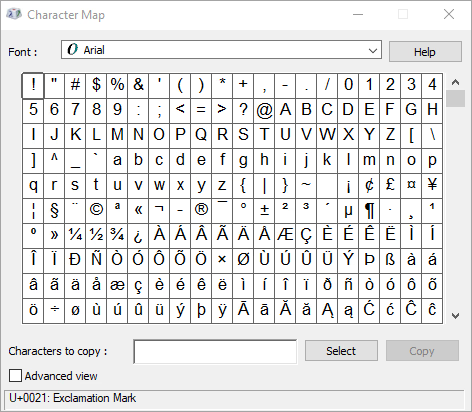The image size is (472, 412).
Task: Click the Characters to copy text field
Action: click(x=215, y=352)
